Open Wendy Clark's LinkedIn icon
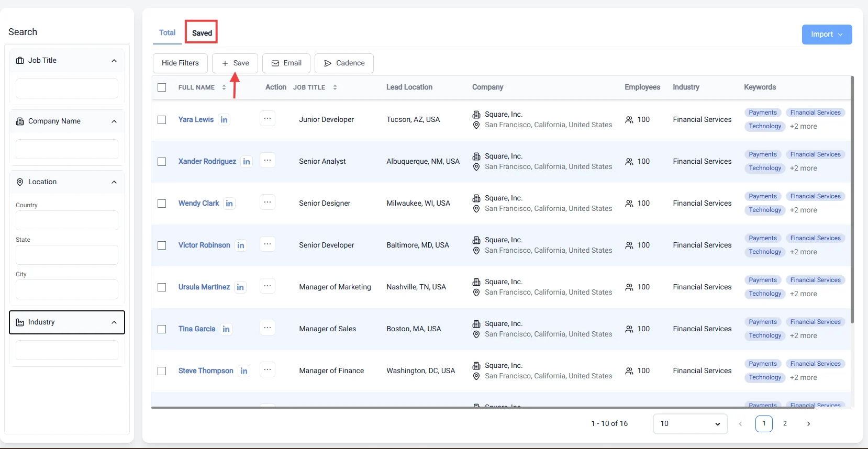Viewport: 868px width, 449px height. point(229,204)
